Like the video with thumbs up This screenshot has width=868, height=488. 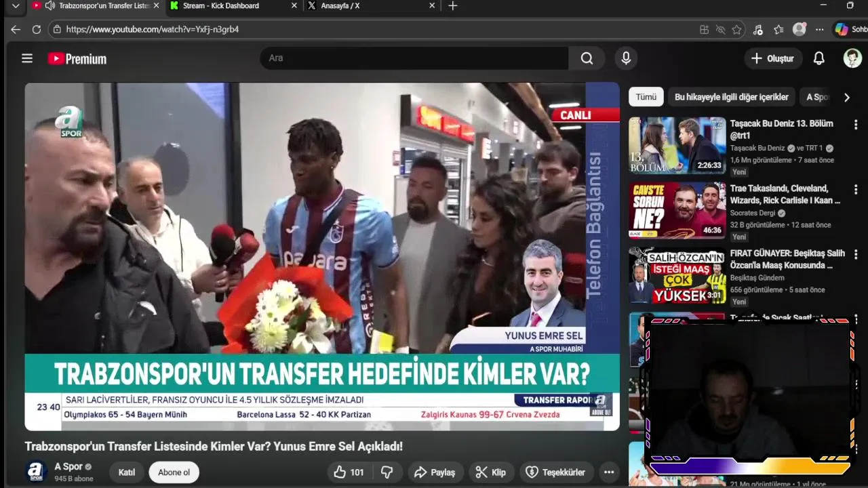click(349, 472)
